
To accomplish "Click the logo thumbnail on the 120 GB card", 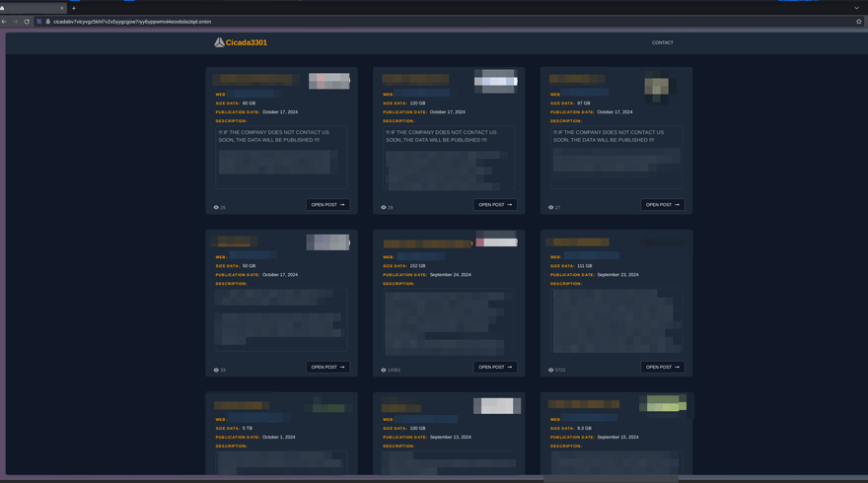I will (496, 82).
